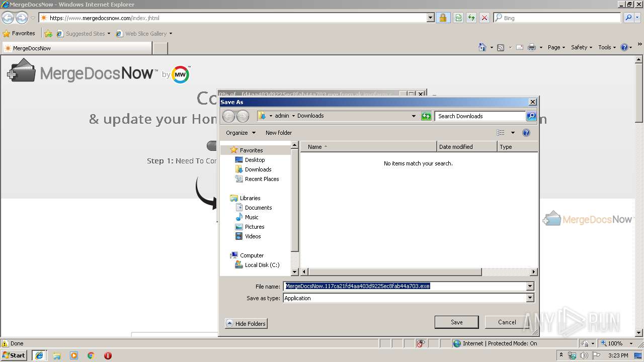
Task: Click the popup blocker status bar icon
Action: pyautogui.click(x=421, y=343)
